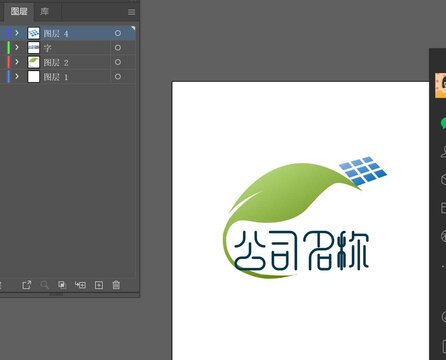Click the Delete Selection trash icon

(116, 285)
